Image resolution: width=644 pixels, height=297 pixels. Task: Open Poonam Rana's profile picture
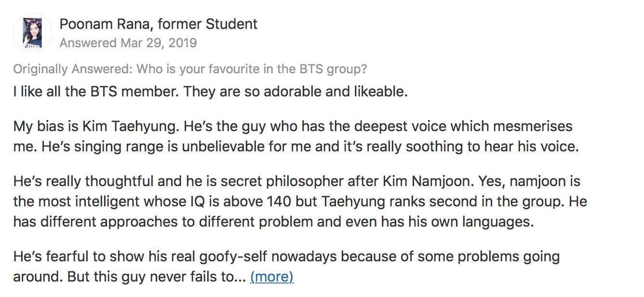click(x=32, y=32)
